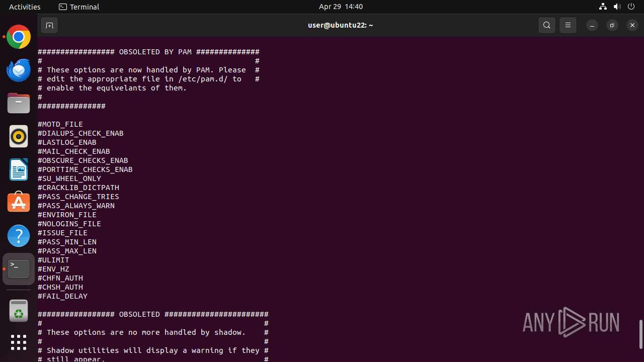Image resolution: width=644 pixels, height=362 pixels.
Task: Open the terminal hamburger menu
Action: tap(568, 25)
